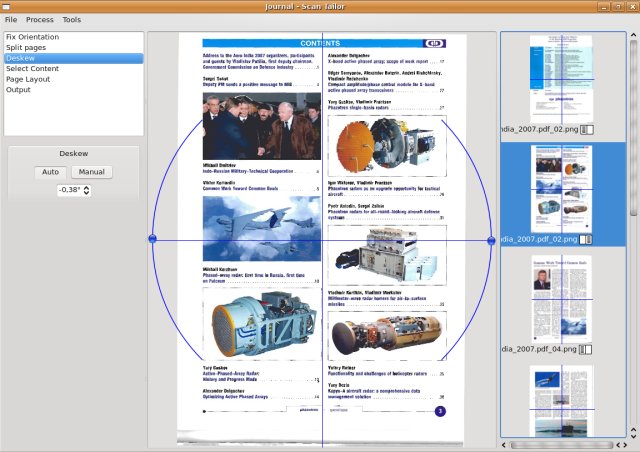640x452 pixels.
Task: Open the Tools menu
Action: pos(71,20)
